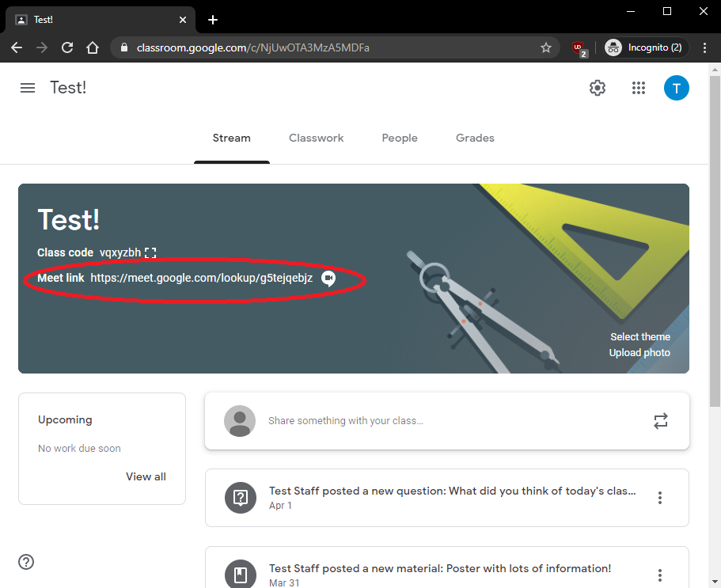Screen dimensions: 721x588
Task: Open class settings gear
Action: (598, 88)
